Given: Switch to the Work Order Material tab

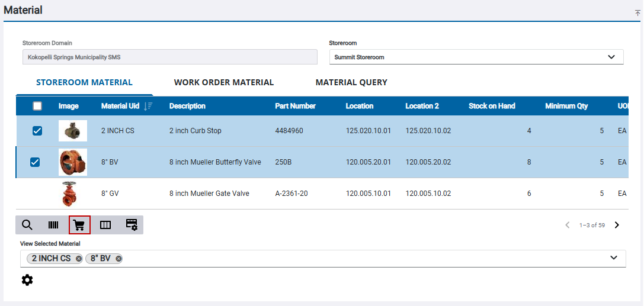Looking at the screenshot, I should (223, 82).
